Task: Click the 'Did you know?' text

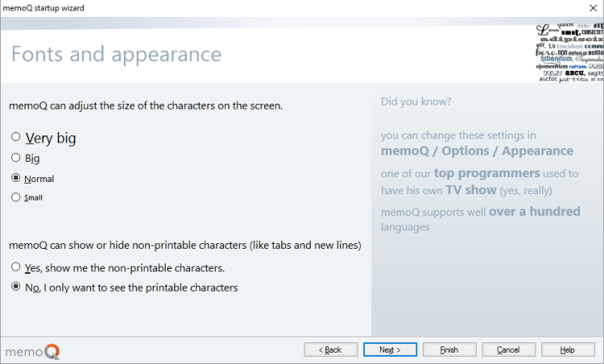Action: click(416, 101)
